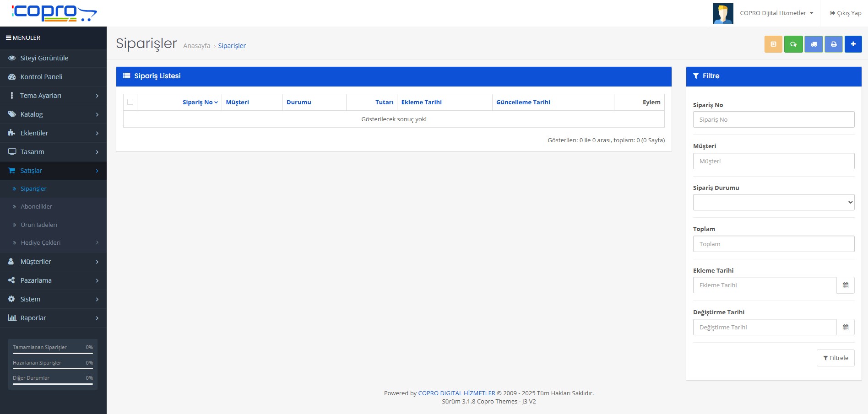Click the truck shipping list button
The image size is (868, 414).
point(814,44)
